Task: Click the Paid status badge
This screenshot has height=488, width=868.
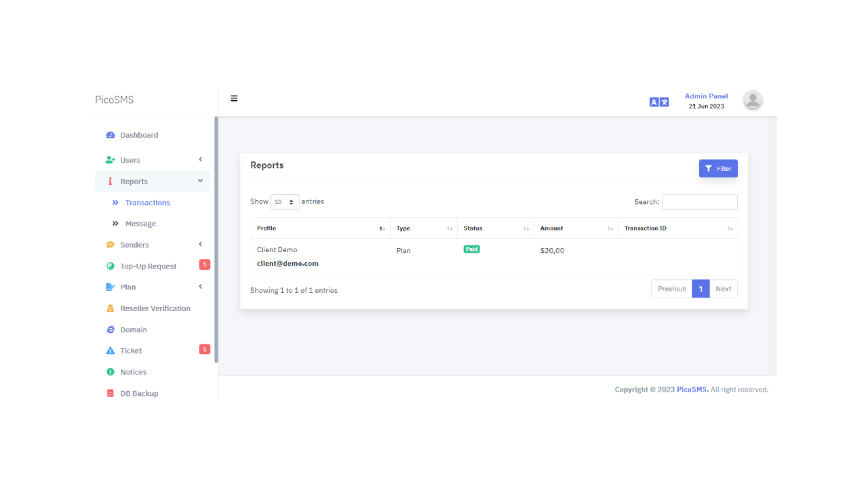Action: (471, 249)
